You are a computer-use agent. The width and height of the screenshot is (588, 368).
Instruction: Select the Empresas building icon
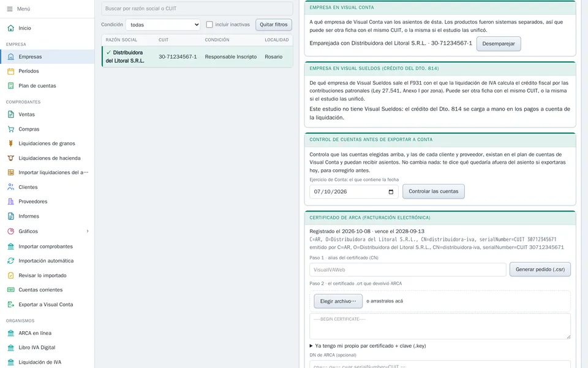[11, 56]
